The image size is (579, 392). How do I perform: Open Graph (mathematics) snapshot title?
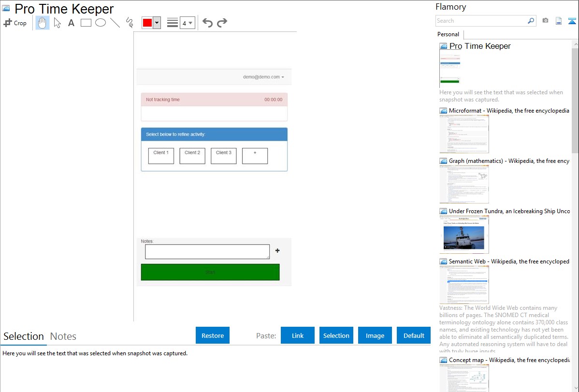click(509, 161)
